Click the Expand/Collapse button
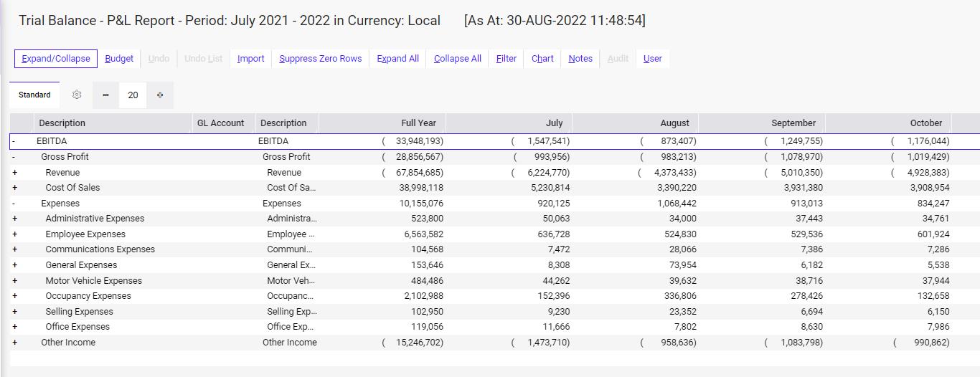 click(56, 59)
